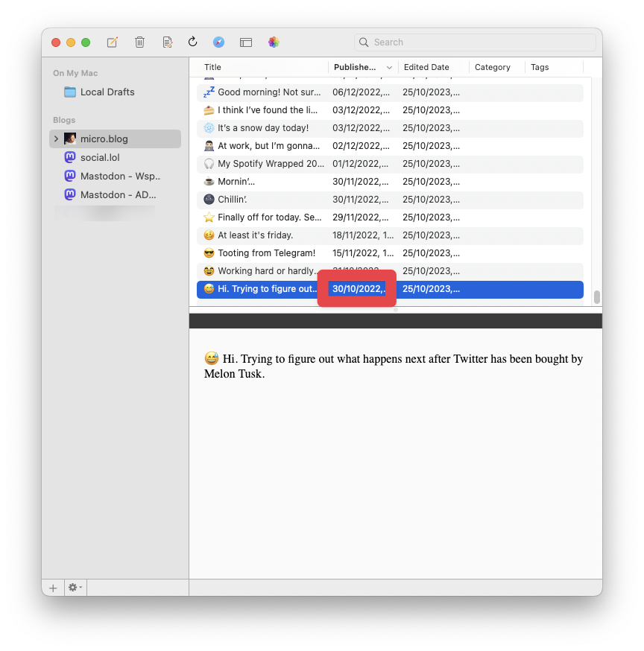Open post in browser via Safari icon
The image size is (644, 651).
click(x=218, y=42)
